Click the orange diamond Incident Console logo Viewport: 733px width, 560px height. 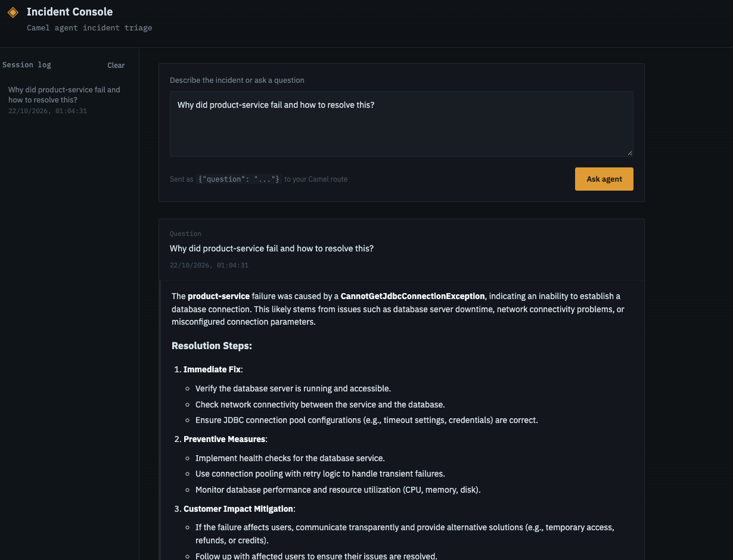(13, 12)
